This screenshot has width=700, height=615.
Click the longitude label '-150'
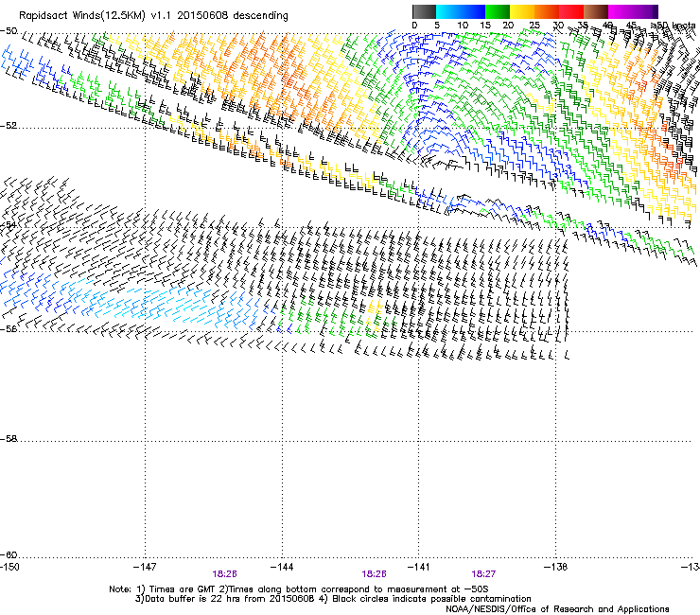coord(9,567)
